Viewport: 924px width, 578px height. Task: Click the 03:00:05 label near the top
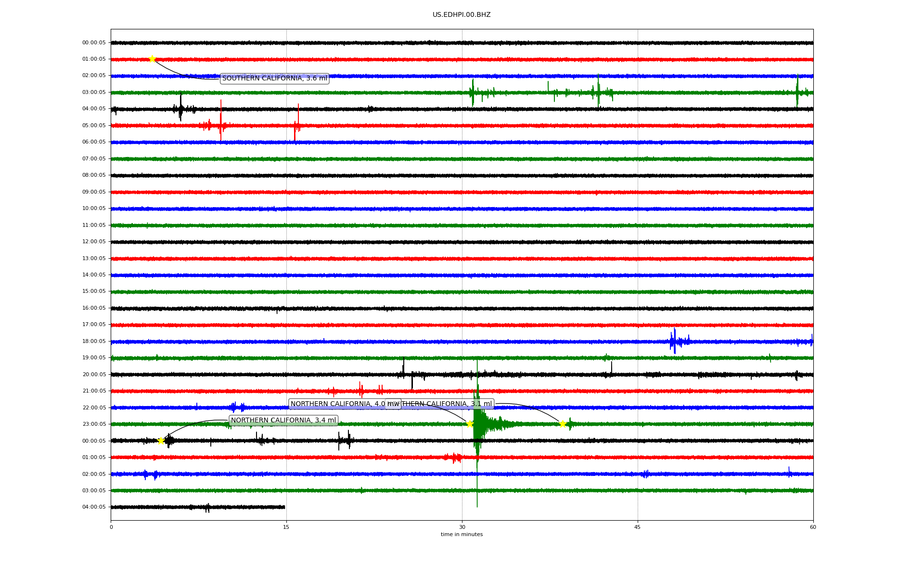pyautogui.click(x=94, y=92)
